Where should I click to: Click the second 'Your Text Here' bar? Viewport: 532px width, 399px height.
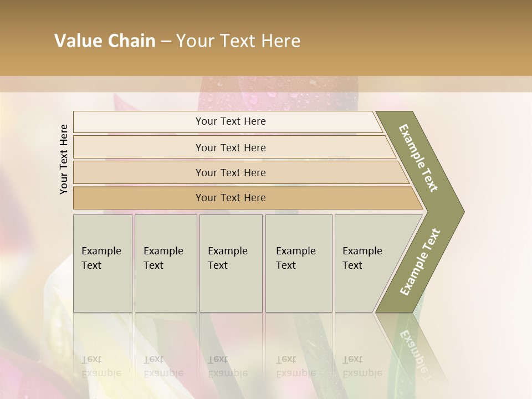[x=230, y=147]
